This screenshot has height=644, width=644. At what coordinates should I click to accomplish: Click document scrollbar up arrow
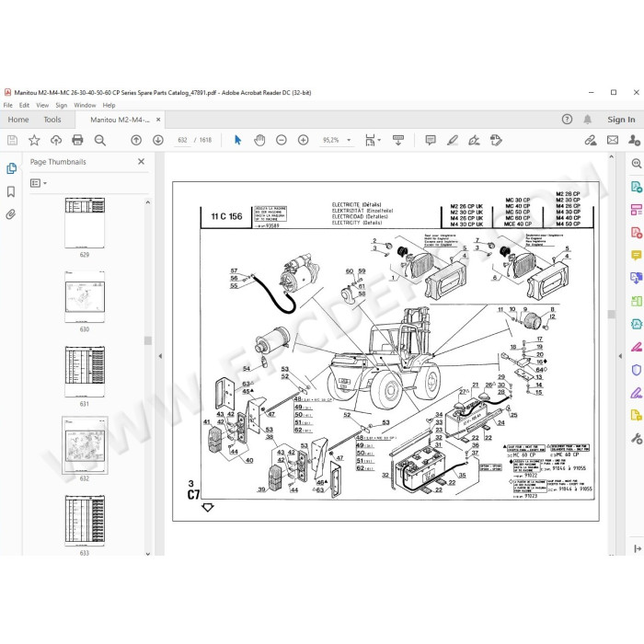click(611, 156)
